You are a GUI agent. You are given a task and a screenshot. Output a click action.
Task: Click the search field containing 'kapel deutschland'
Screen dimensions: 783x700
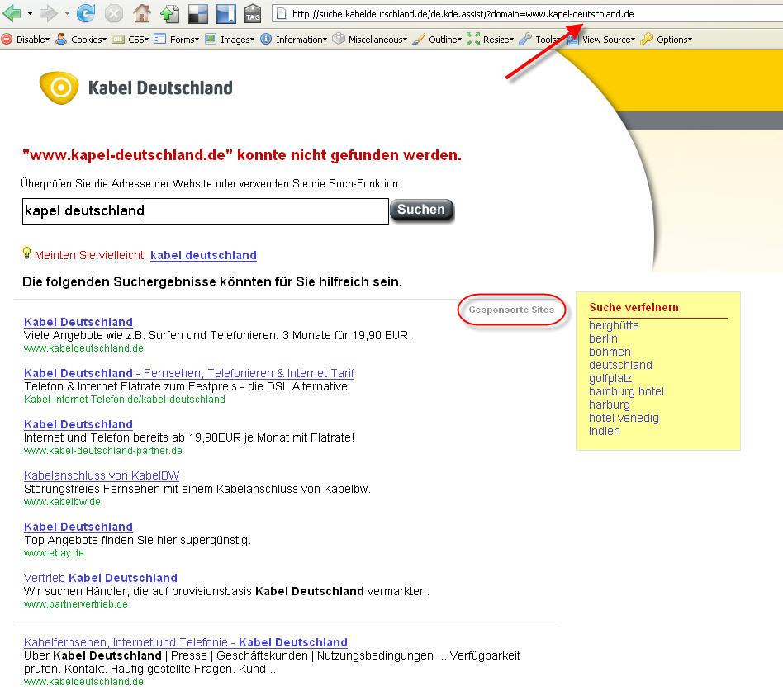[205, 211]
